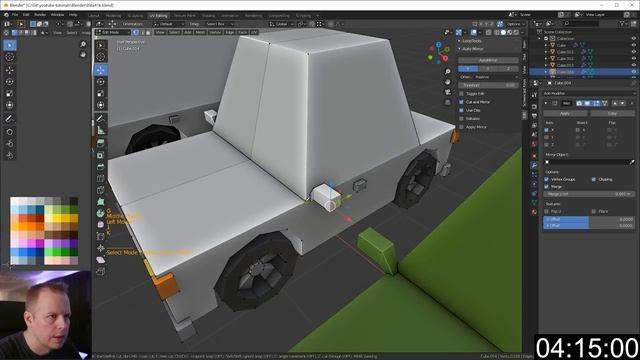Open the Window menu
Screen dimensions: 640x360
[x=58, y=15]
